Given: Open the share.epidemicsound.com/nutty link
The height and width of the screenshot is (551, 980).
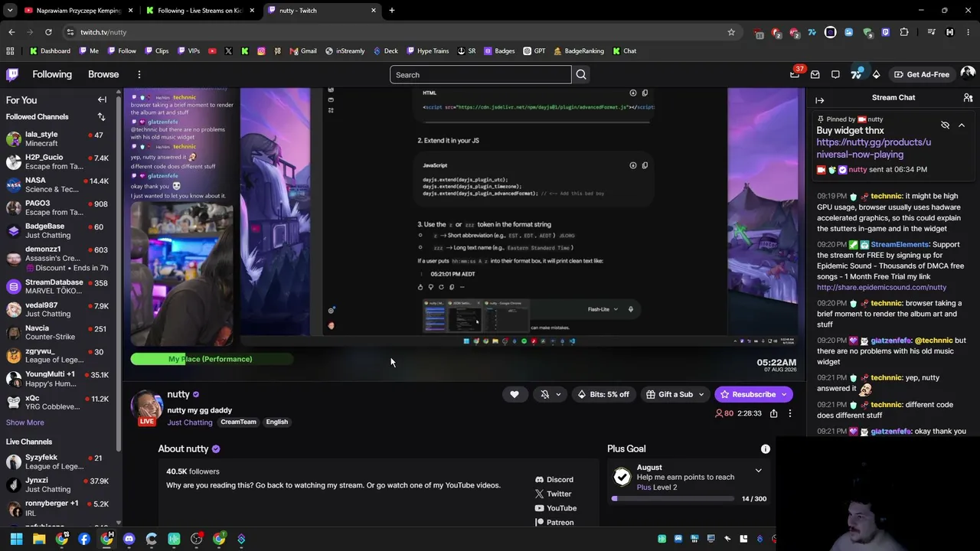Looking at the screenshot, I should [x=881, y=288].
